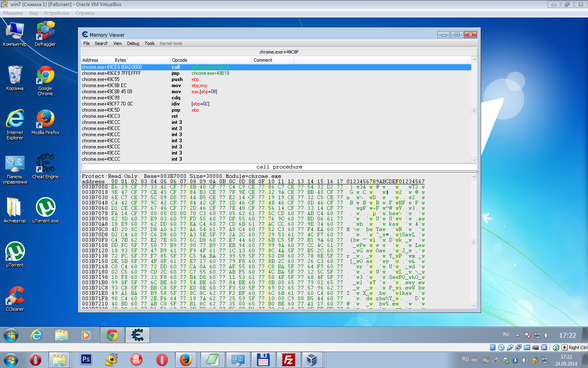The image size is (588, 368).
Task: Click the hard disk activity icon in VirtualBox status bar
Action: pyautogui.click(x=492, y=348)
